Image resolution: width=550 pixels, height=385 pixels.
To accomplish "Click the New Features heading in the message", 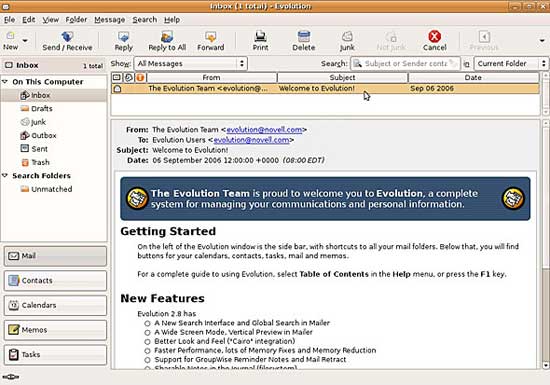I will tap(162, 298).
